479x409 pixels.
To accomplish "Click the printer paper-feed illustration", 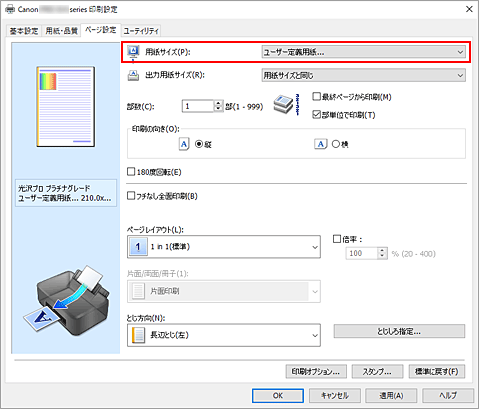I will click(66, 301).
